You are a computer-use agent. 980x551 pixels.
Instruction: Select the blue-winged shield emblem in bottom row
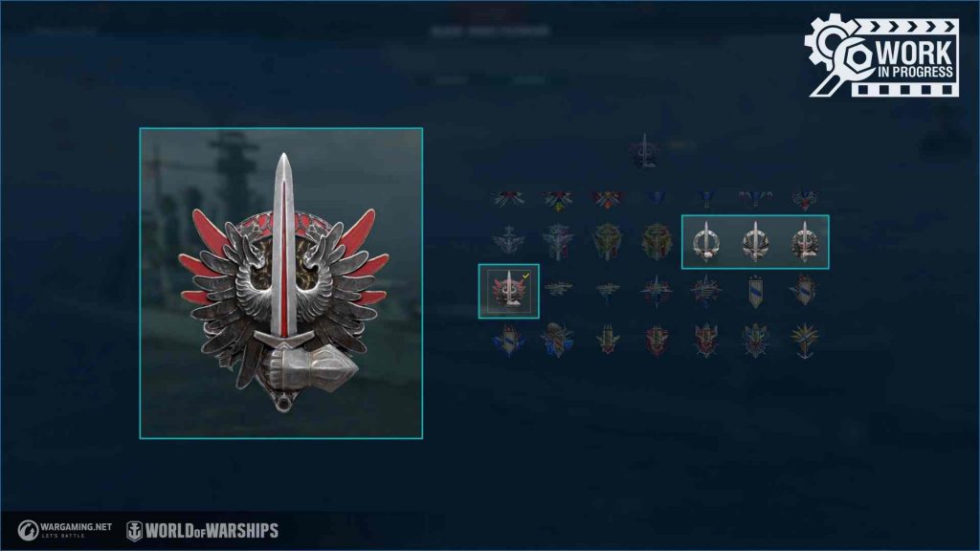point(508,341)
